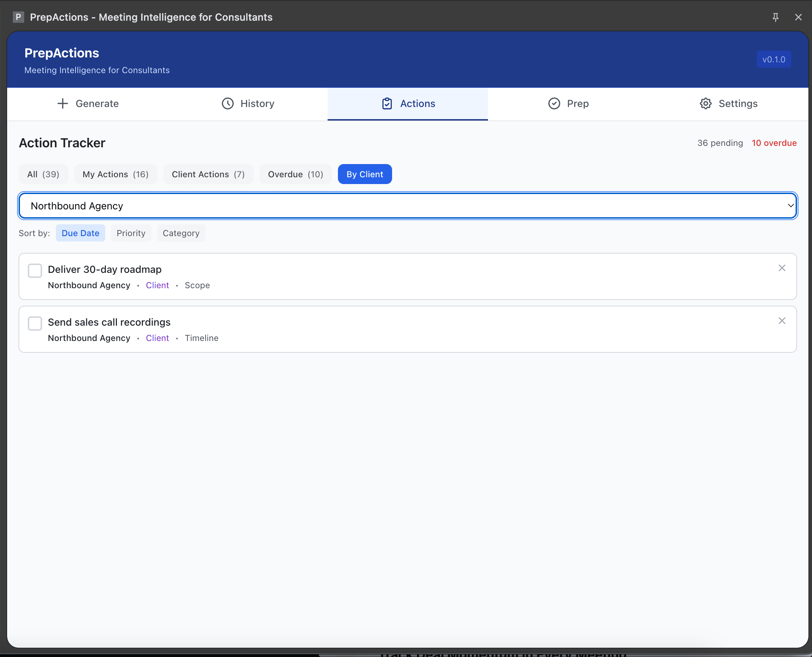Filter by Overdue actions
Screen dimensions: 812x657
(295, 174)
